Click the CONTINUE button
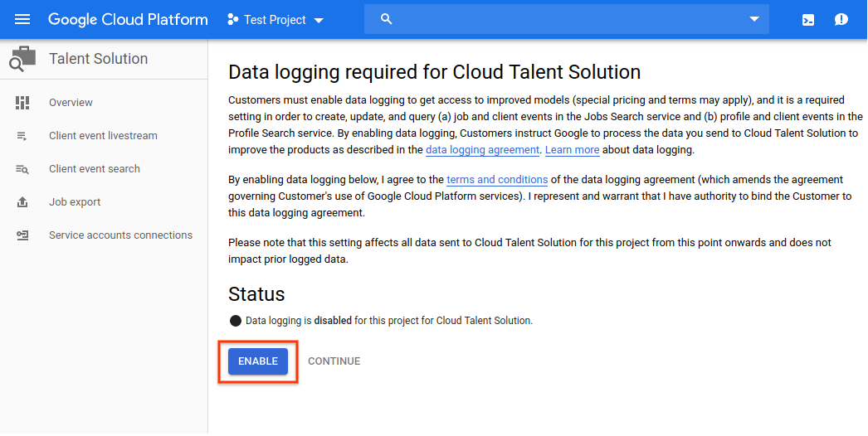868x436 pixels. pyautogui.click(x=334, y=361)
